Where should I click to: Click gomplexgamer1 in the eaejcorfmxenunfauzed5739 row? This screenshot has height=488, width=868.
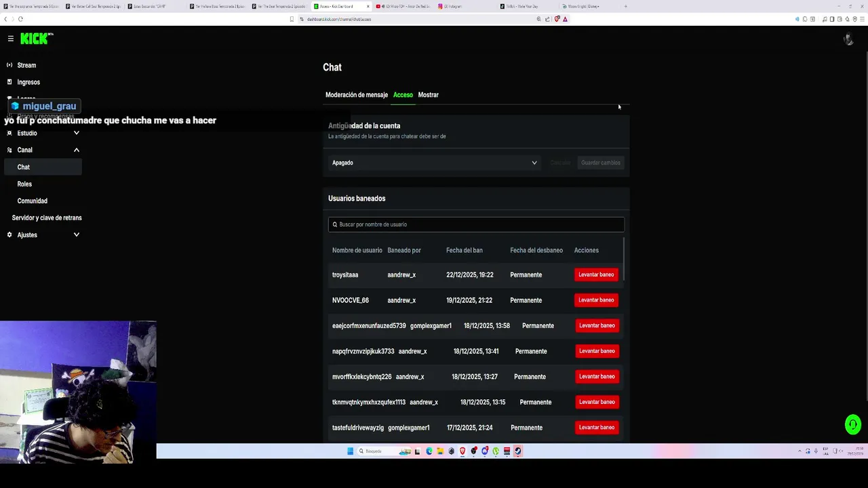pos(431,326)
